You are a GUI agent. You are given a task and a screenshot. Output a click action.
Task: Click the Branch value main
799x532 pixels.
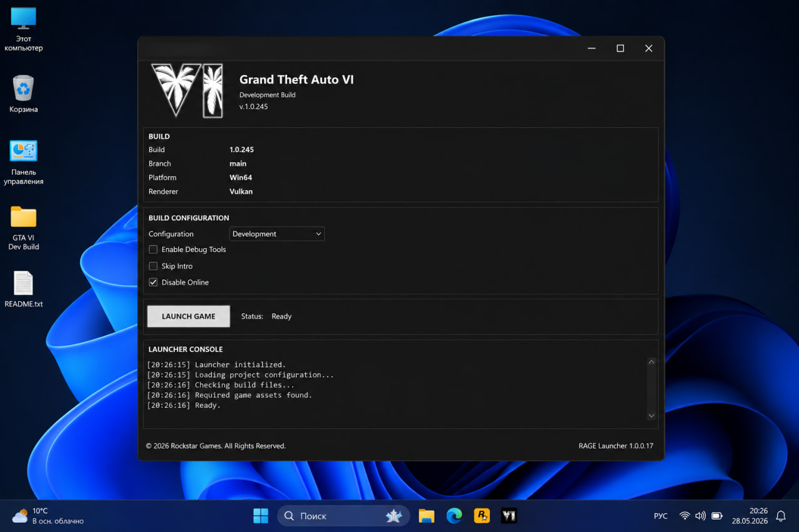pyautogui.click(x=238, y=163)
